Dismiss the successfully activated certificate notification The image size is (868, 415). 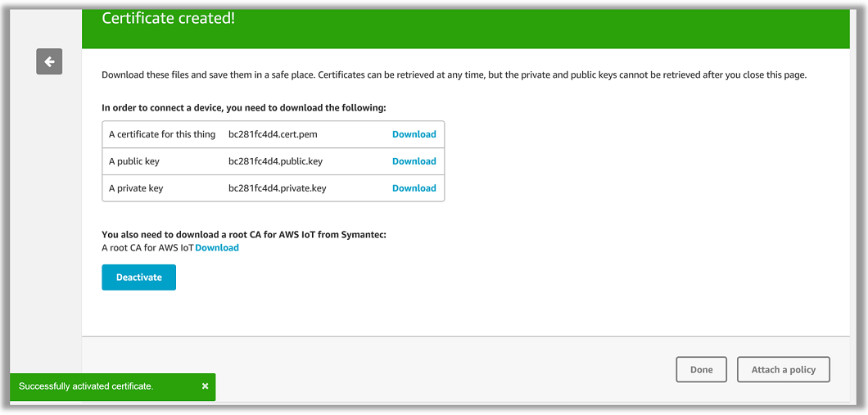205,386
